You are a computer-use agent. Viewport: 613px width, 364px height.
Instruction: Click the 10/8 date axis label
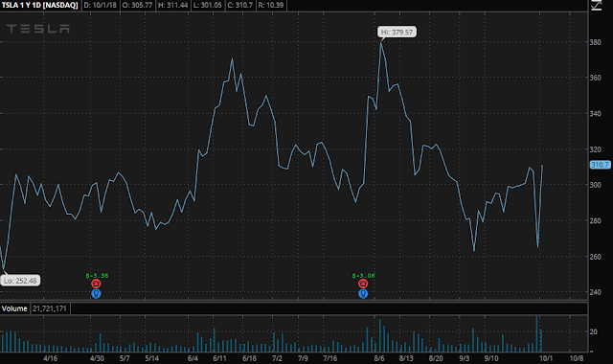click(577, 358)
